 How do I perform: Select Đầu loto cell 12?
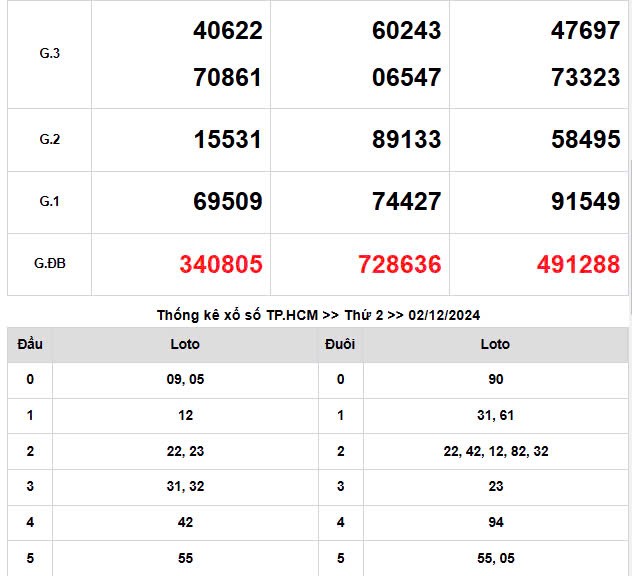(x=185, y=415)
